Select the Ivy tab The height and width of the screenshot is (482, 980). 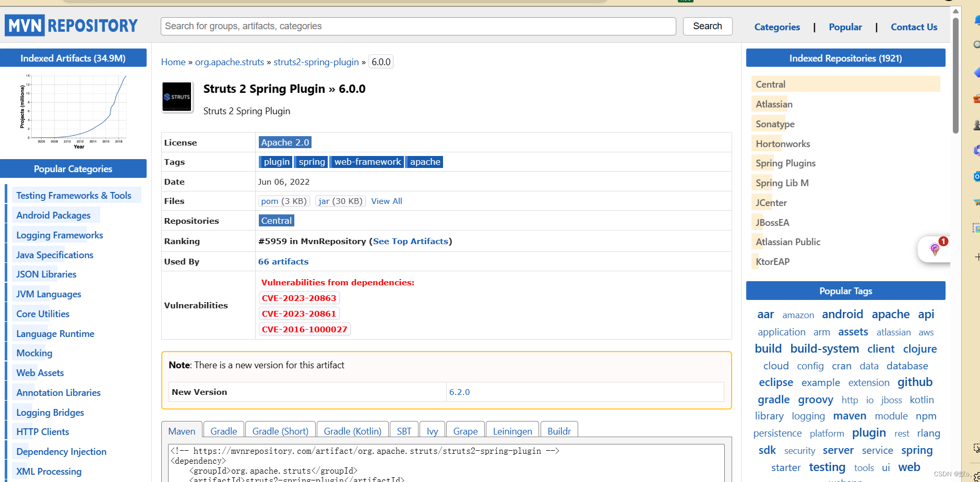tap(433, 431)
